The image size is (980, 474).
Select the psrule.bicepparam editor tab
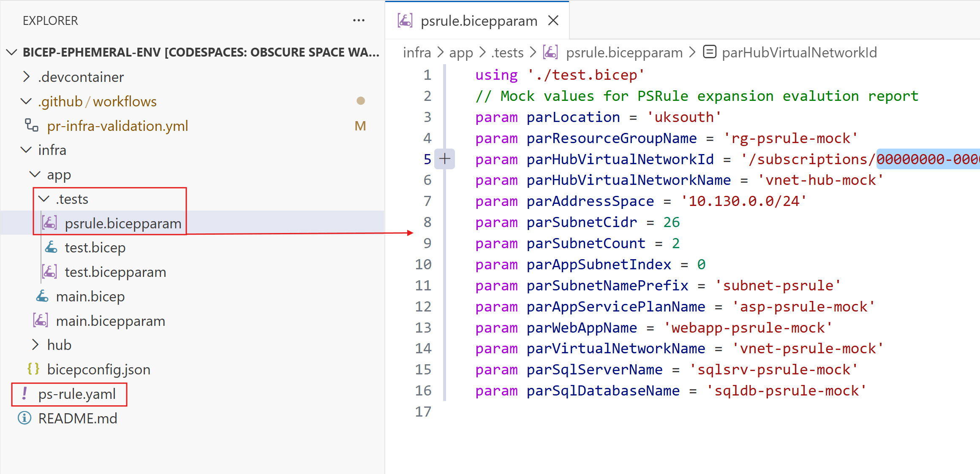(x=479, y=21)
